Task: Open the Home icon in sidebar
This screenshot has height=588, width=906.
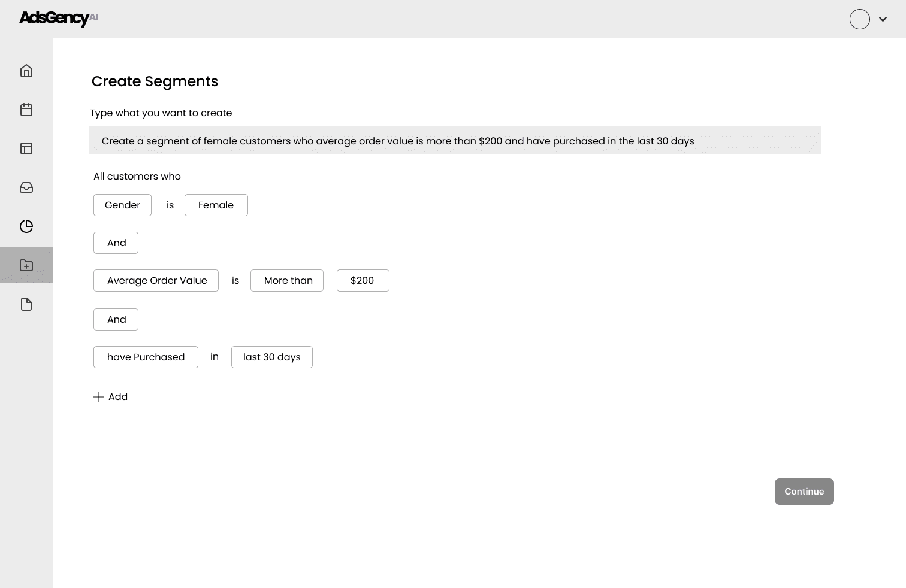Action: [26, 71]
